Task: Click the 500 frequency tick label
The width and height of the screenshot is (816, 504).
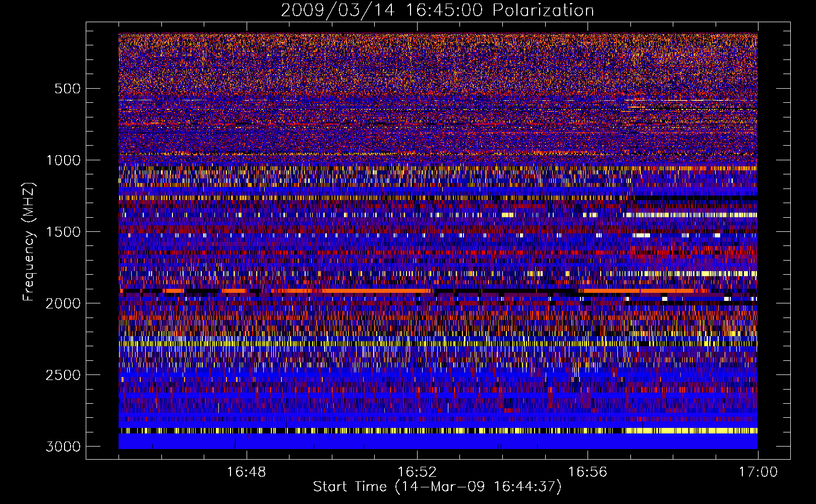Action: (x=68, y=89)
